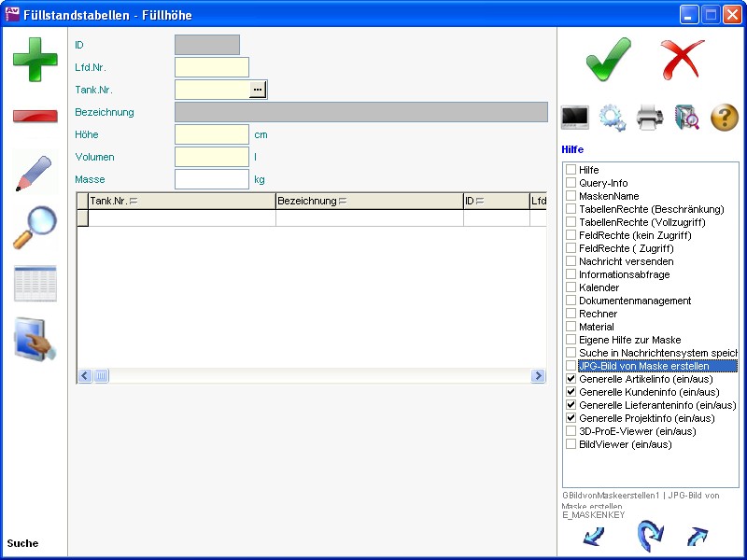Click the Höhe input field
This screenshot has width=747, height=560.
pyautogui.click(x=212, y=134)
